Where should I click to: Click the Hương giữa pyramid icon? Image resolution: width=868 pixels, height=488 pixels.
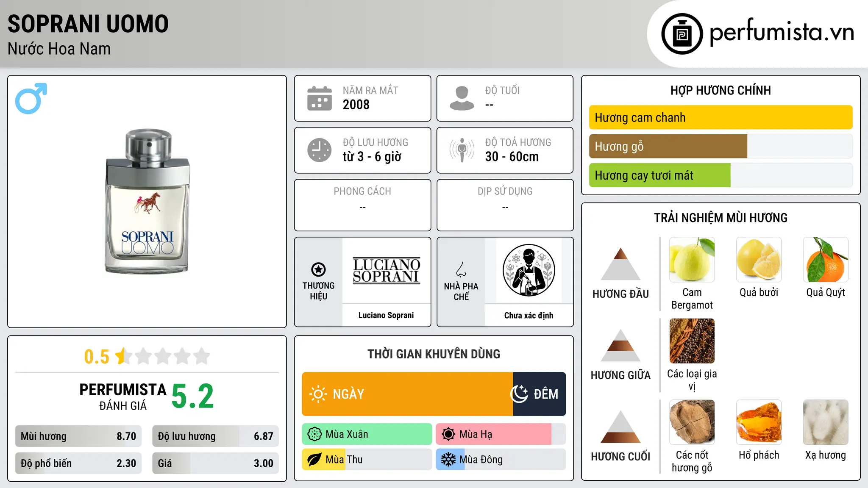tap(620, 345)
